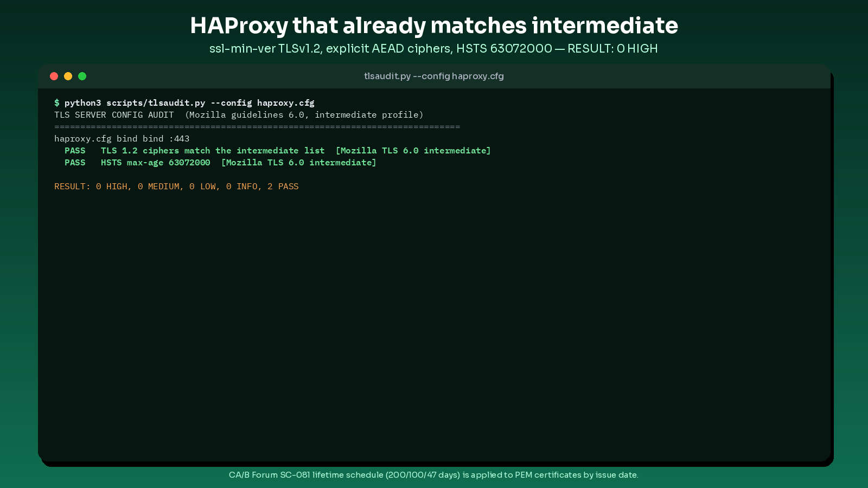Click the PASS line about TLS 1.2 ciphers
The width and height of the screenshot is (868, 488).
click(278, 150)
